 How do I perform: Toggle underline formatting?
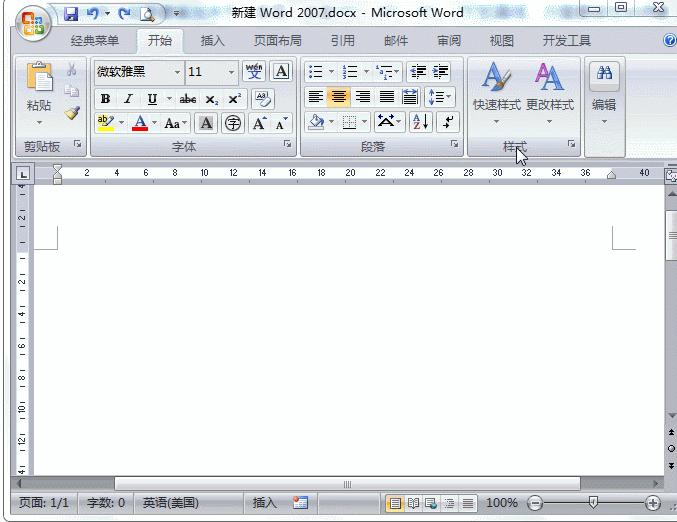(x=152, y=99)
